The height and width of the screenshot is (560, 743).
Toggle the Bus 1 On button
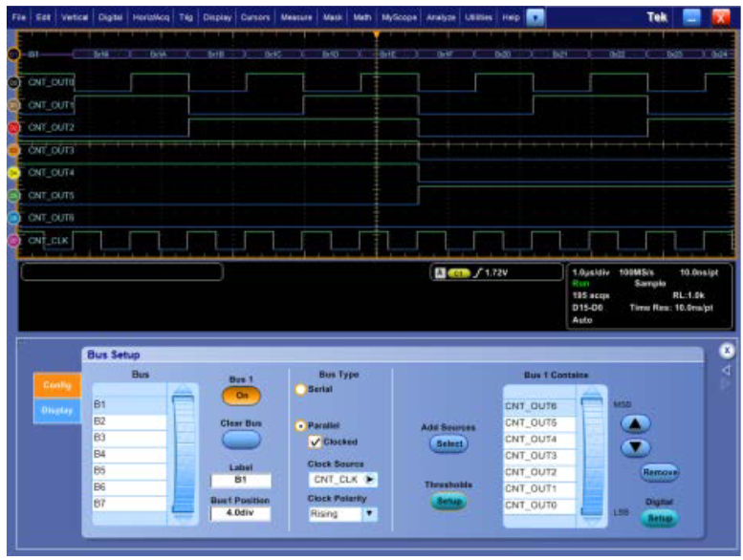pyautogui.click(x=241, y=396)
